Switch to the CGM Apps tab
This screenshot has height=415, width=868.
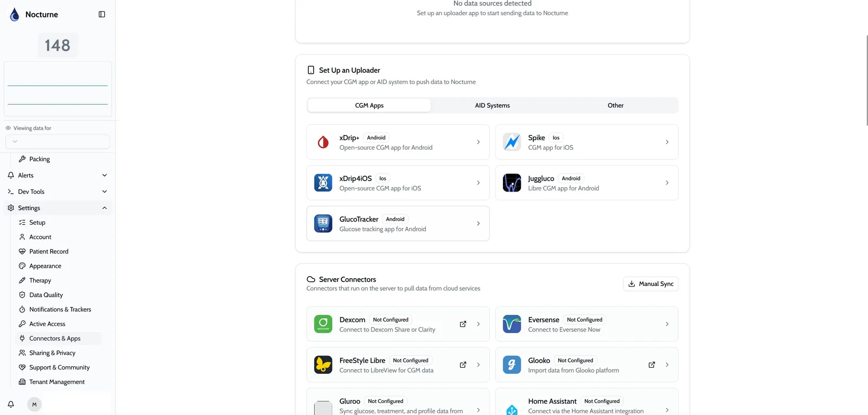[x=369, y=105]
